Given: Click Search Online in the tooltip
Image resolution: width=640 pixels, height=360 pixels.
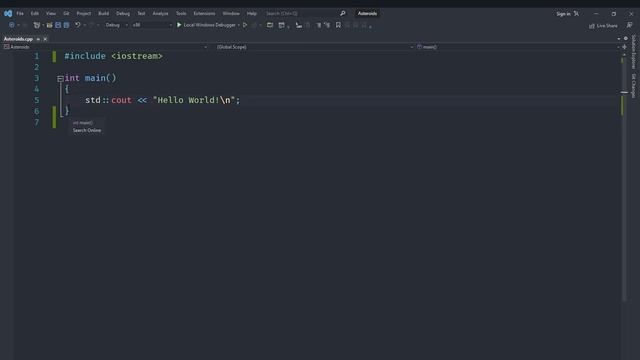Looking at the screenshot, I should (87, 130).
